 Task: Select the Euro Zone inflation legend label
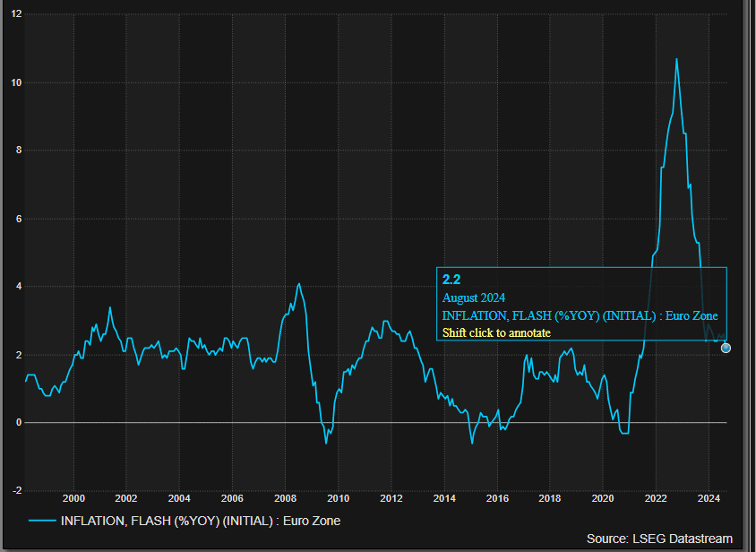click(x=200, y=521)
